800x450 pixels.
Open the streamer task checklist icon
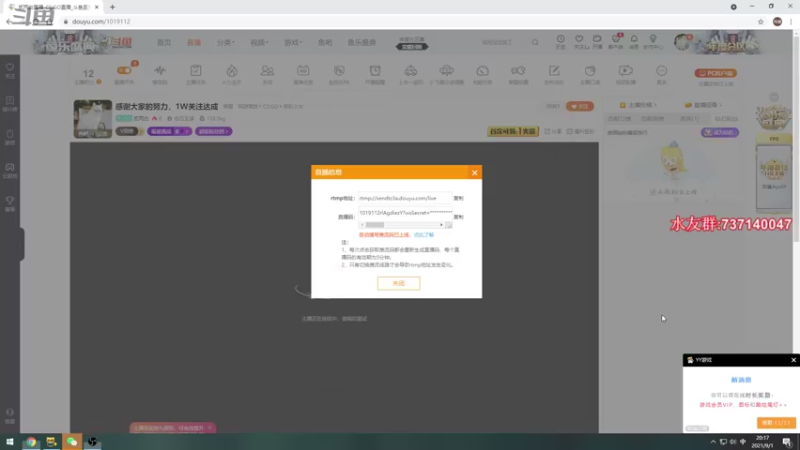point(195,70)
